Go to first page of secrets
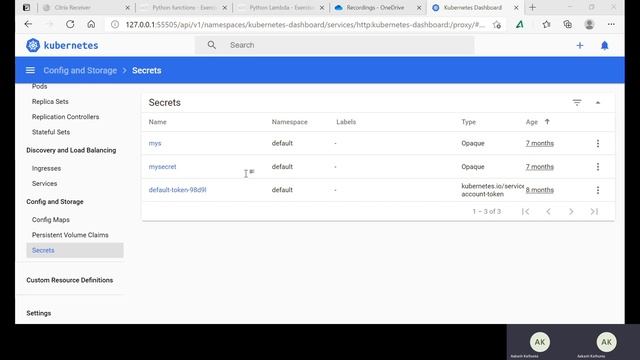 click(525, 211)
